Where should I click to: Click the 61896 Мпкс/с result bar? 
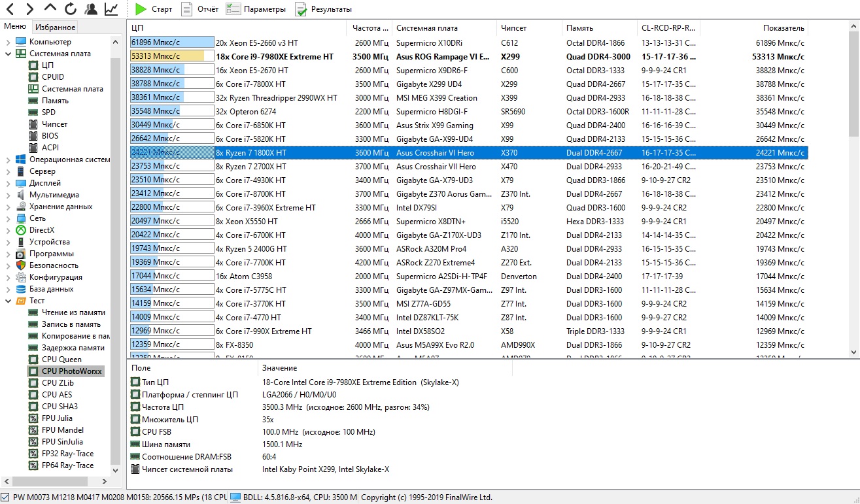tap(172, 42)
